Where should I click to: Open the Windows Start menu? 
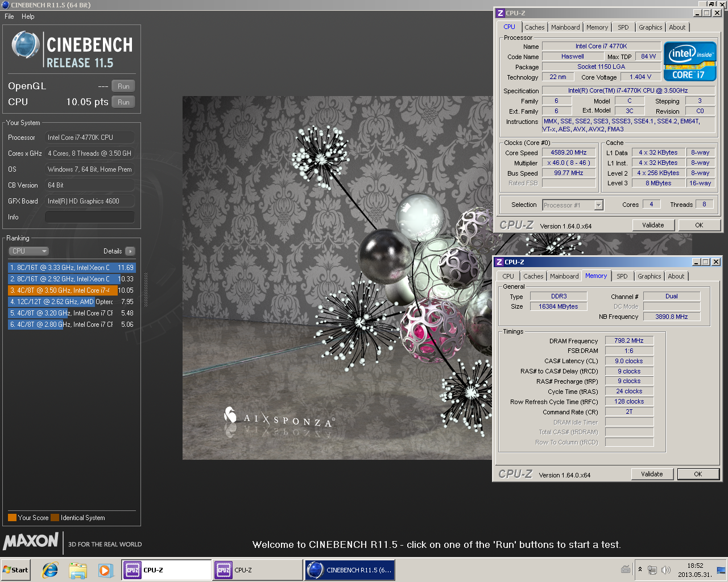[x=16, y=570]
